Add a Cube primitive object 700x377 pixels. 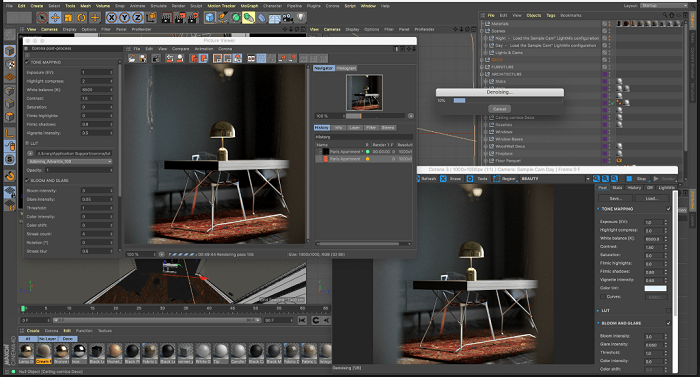pos(210,17)
